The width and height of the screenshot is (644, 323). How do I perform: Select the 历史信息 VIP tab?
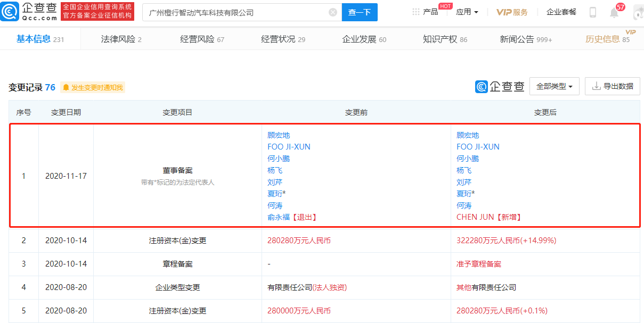pyautogui.click(x=607, y=39)
